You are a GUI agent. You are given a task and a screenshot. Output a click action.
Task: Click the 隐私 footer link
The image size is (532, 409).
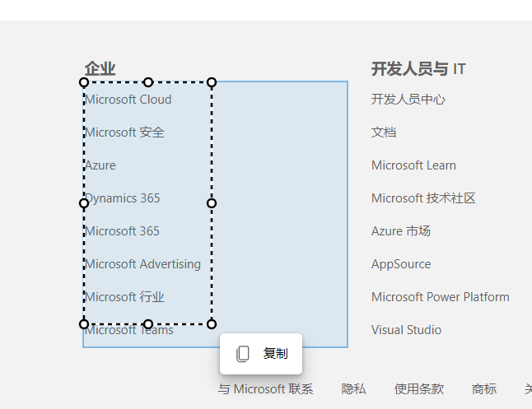(x=353, y=389)
